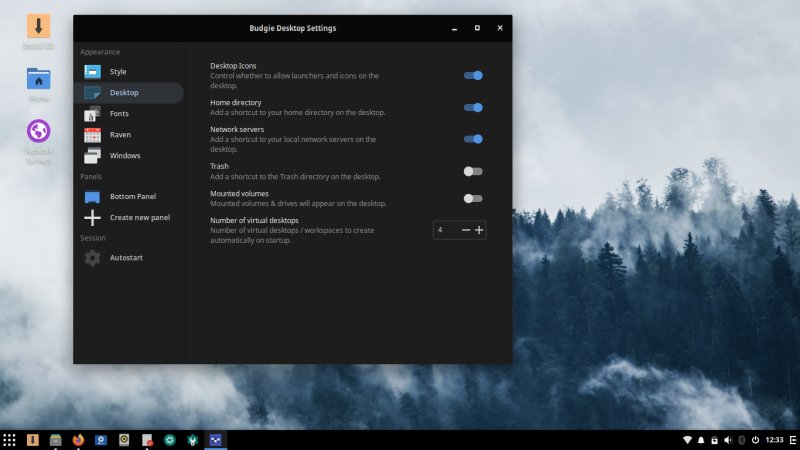The image size is (800, 450).
Task: Select the Install OS desktop icon
Action: pyautogui.click(x=38, y=31)
